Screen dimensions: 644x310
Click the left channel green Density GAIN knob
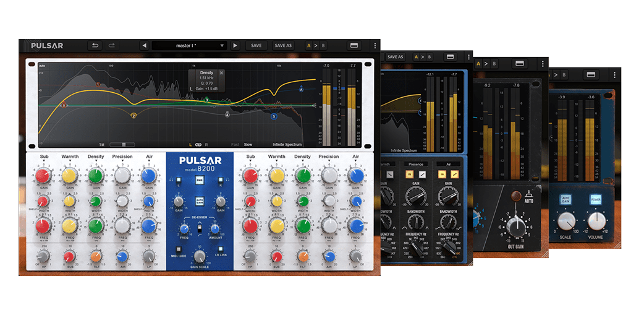coord(96,176)
